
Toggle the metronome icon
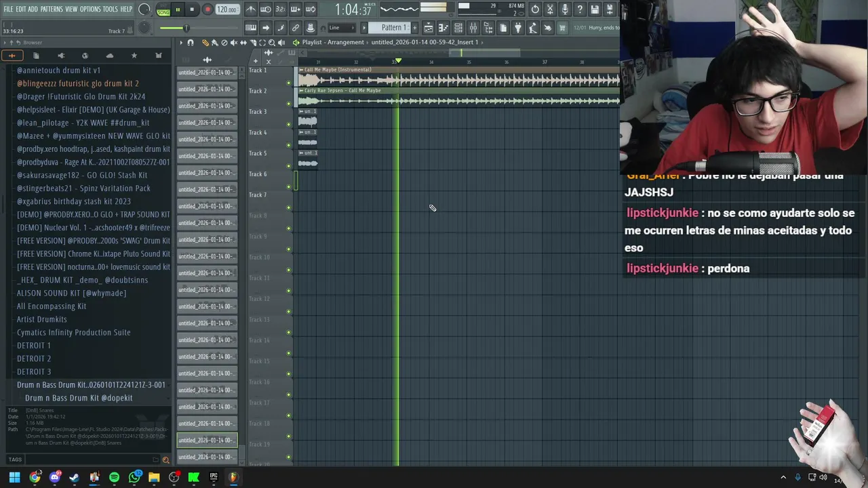251,9
